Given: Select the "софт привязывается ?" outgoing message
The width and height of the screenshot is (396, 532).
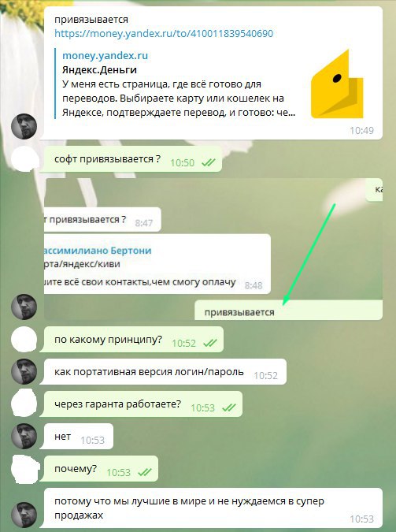Looking at the screenshot, I should click(133, 158).
